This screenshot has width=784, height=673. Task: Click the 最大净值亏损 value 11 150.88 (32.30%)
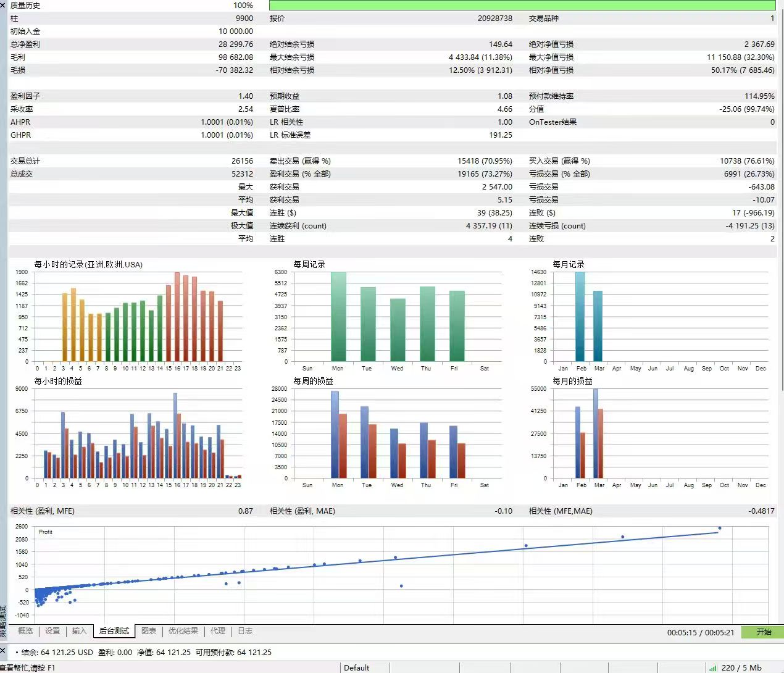[740, 57]
